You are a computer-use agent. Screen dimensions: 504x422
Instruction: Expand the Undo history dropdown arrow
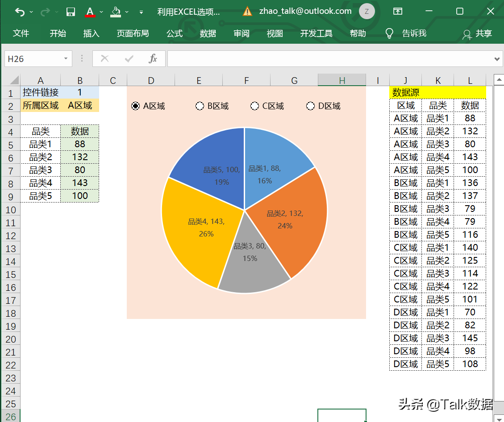pos(31,12)
